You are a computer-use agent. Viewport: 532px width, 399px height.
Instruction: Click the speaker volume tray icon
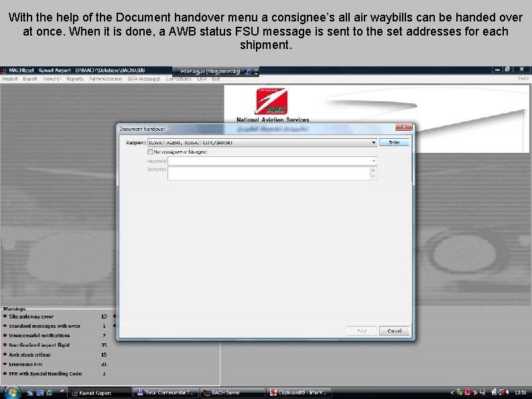click(507, 392)
